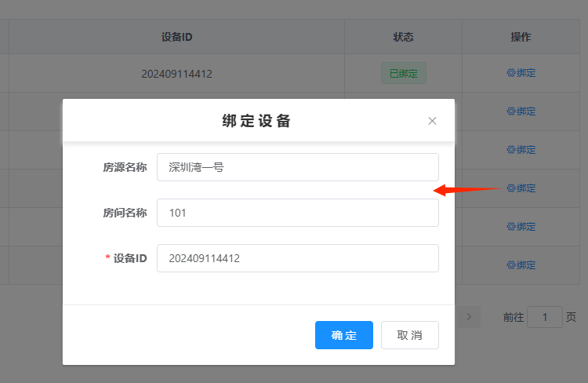Close the 绑定设备 dialog with the X icon
Image resolution: width=588 pixels, height=383 pixels.
click(432, 121)
